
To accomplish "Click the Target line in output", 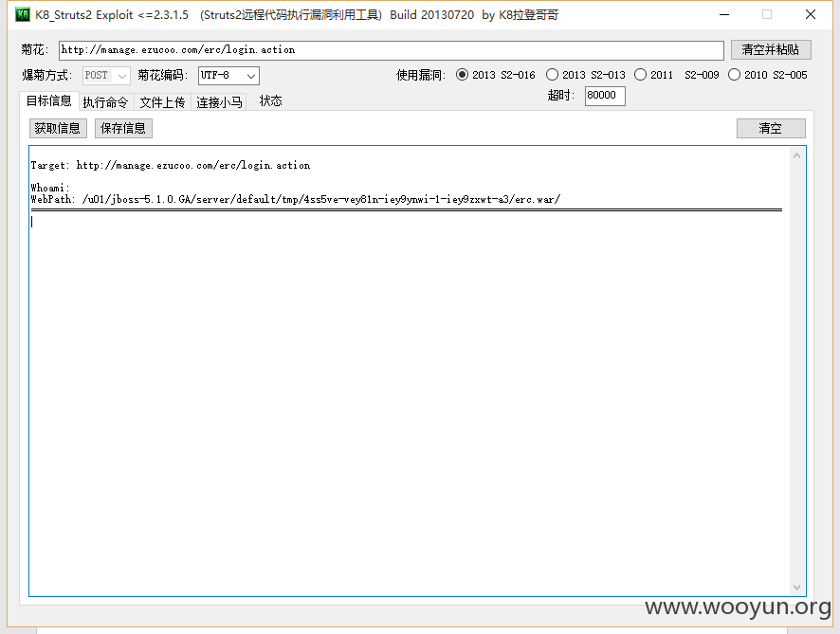I will tap(171, 166).
